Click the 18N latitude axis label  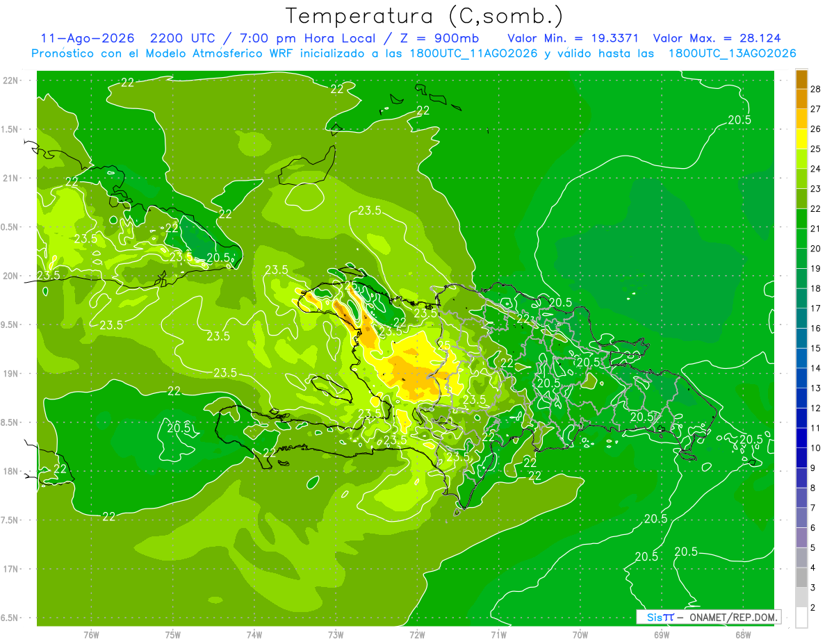pyautogui.click(x=10, y=471)
